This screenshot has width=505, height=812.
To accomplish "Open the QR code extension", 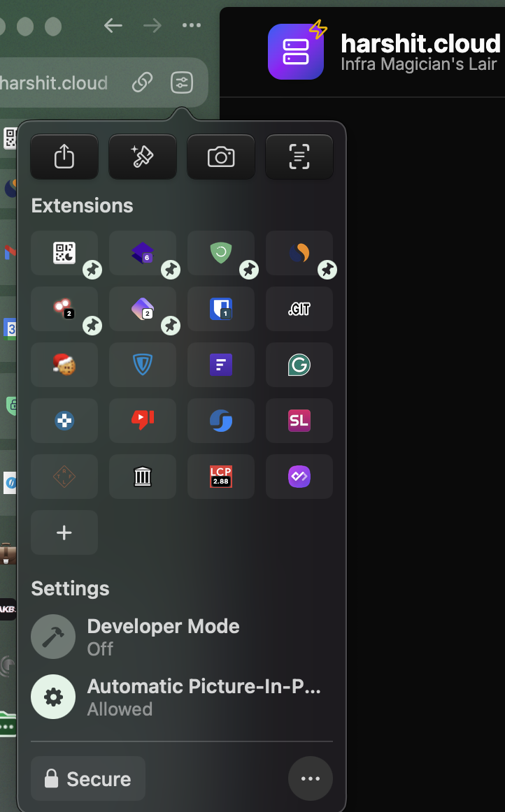I will point(64,253).
